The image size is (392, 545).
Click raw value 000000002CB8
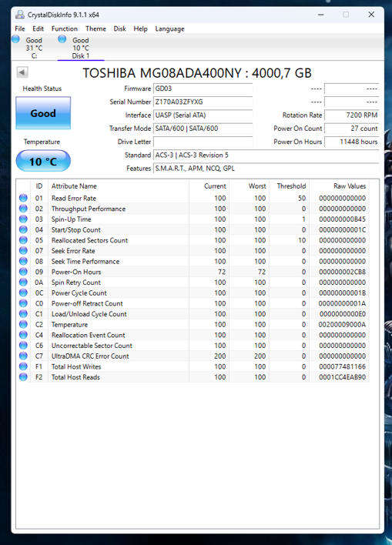click(x=342, y=272)
